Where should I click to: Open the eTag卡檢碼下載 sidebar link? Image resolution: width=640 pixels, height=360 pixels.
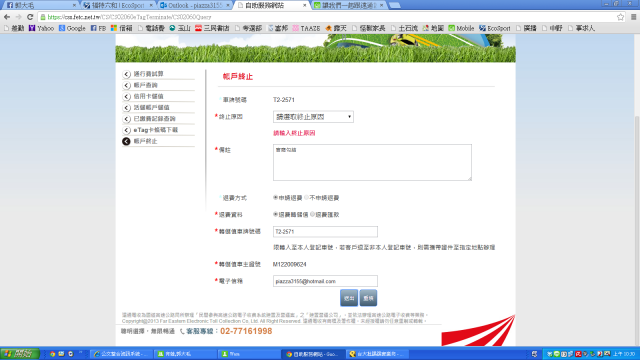tap(156, 130)
